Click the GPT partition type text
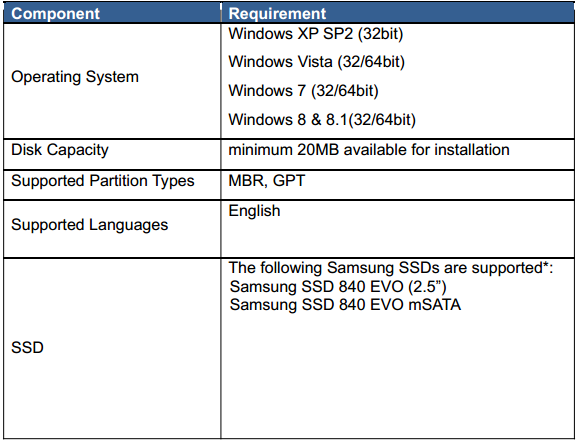The height and width of the screenshot is (440, 581). (289, 181)
